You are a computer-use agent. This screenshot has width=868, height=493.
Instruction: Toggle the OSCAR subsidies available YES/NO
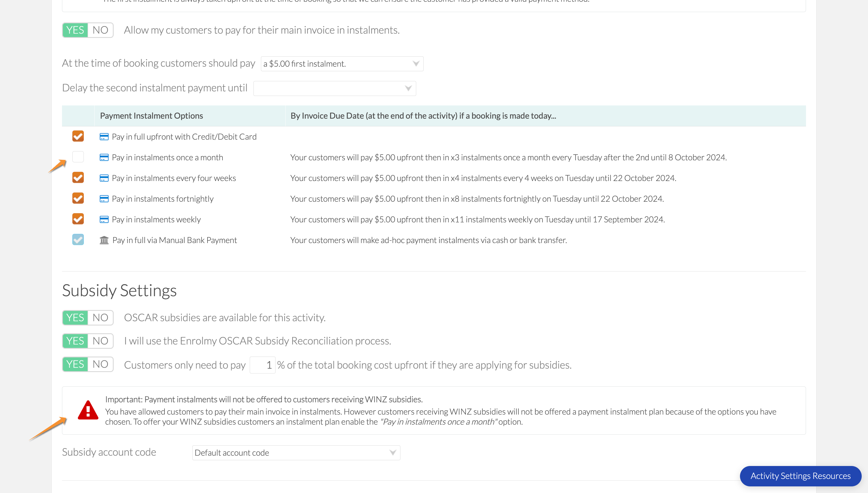[x=100, y=317]
